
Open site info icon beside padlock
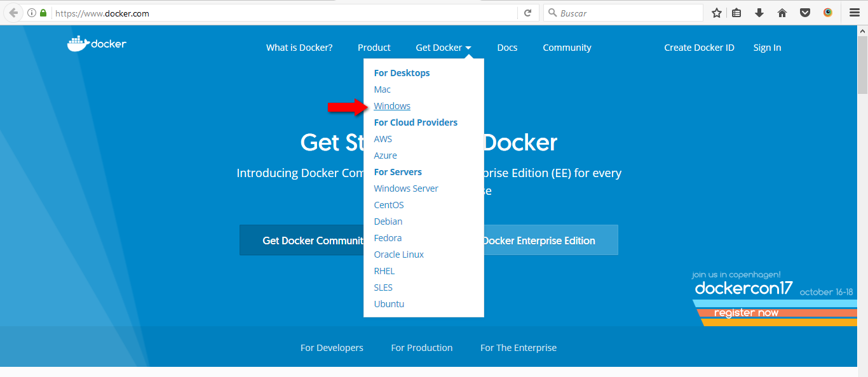[x=32, y=13]
